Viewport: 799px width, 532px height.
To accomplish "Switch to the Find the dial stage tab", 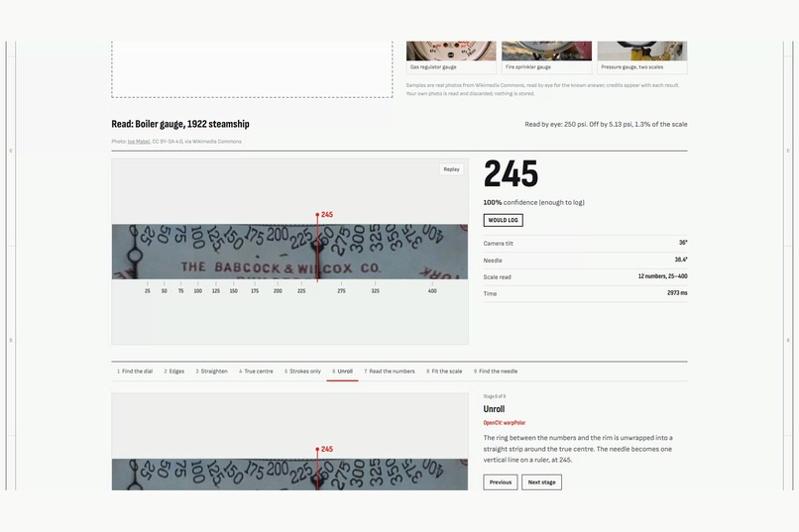I will tap(135, 372).
